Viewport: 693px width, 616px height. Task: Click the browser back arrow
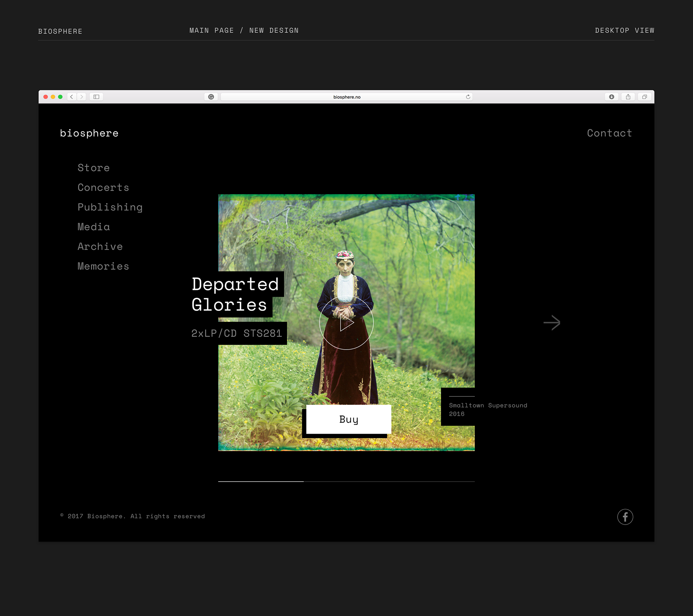click(72, 97)
